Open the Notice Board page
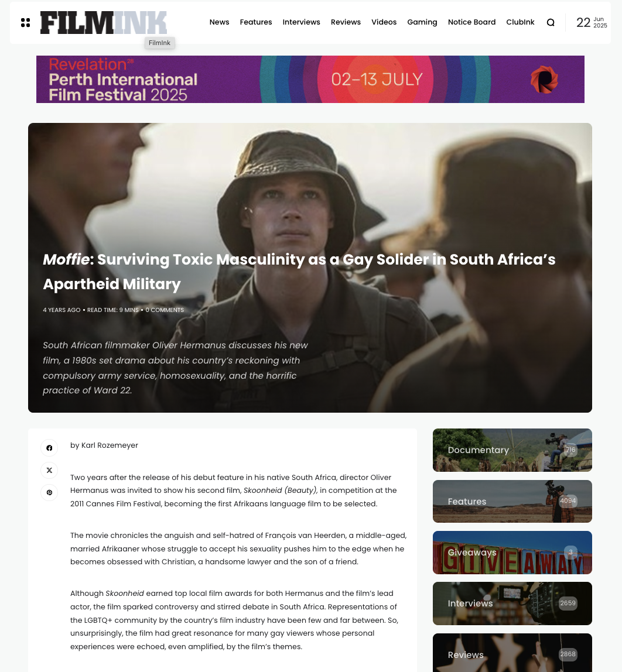The width and height of the screenshot is (622, 672). tap(471, 22)
